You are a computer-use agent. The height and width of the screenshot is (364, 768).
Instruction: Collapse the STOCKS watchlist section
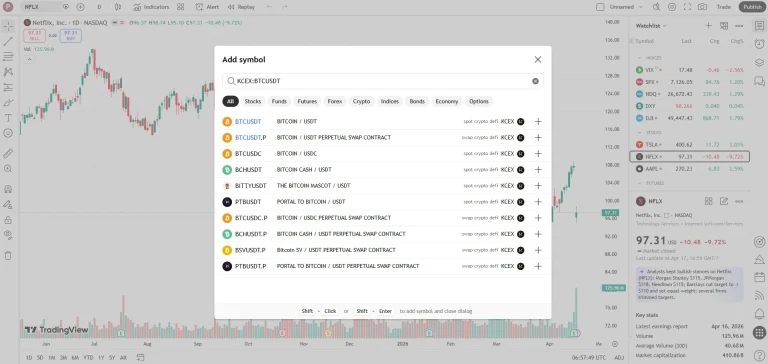click(x=639, y=133)
